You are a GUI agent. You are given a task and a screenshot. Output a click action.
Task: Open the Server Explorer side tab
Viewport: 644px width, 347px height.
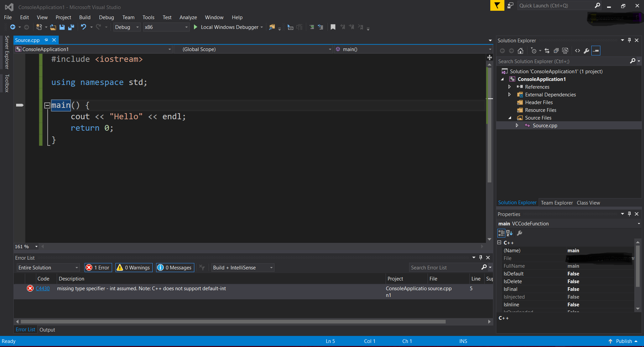pos(7,52)
